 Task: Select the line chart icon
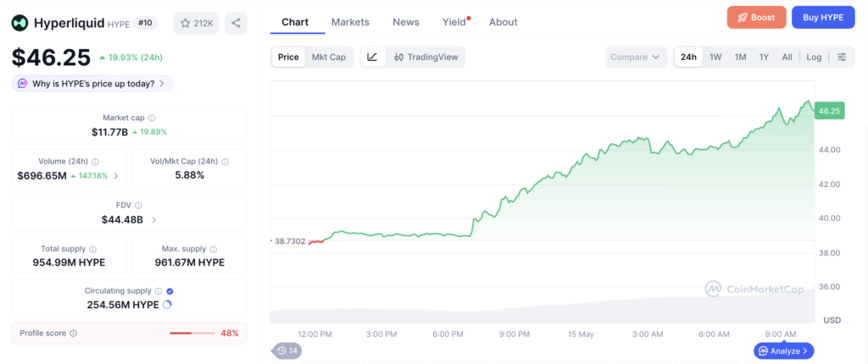point(373,57)
